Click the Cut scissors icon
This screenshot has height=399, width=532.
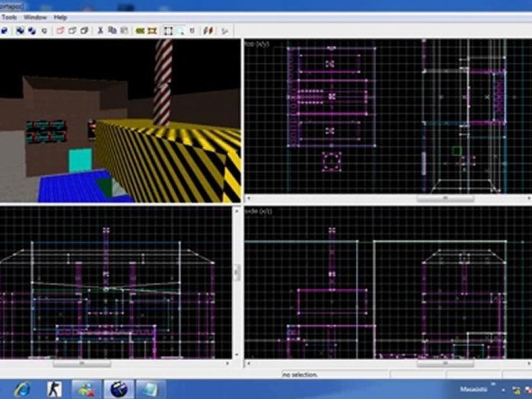(x=100, y=31)
